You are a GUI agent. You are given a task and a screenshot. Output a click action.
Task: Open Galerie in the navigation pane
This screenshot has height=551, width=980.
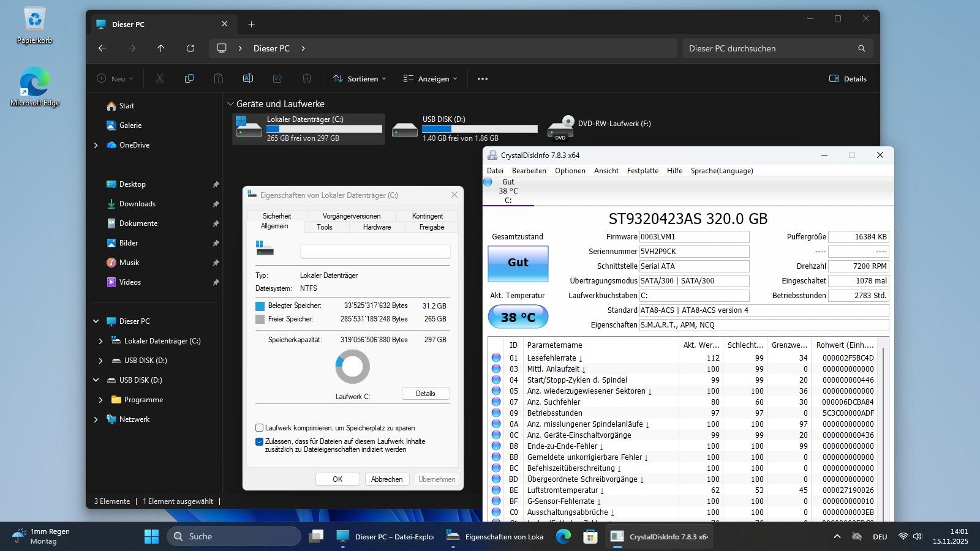[130, 126]
